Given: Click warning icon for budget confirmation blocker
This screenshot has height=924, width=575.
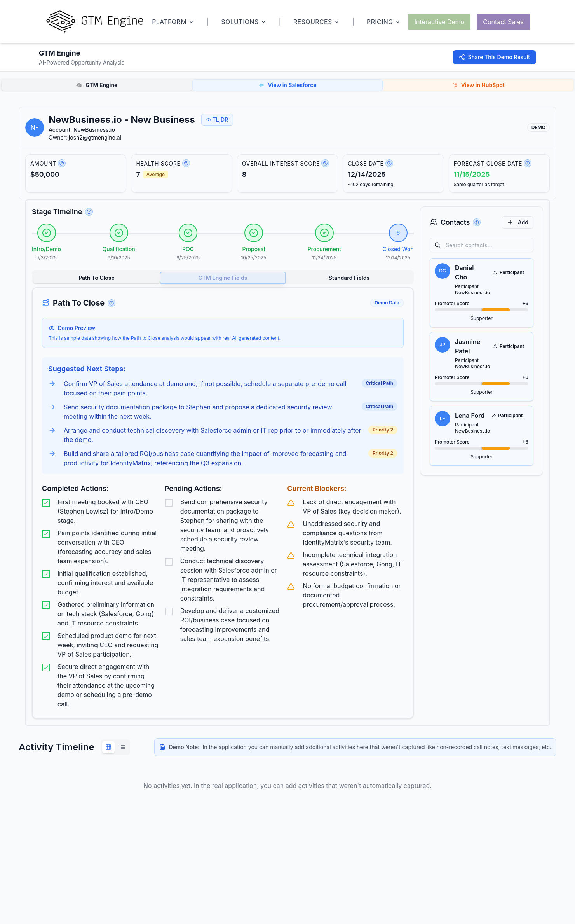Looking at the screenshot, I should pos(291,587).
